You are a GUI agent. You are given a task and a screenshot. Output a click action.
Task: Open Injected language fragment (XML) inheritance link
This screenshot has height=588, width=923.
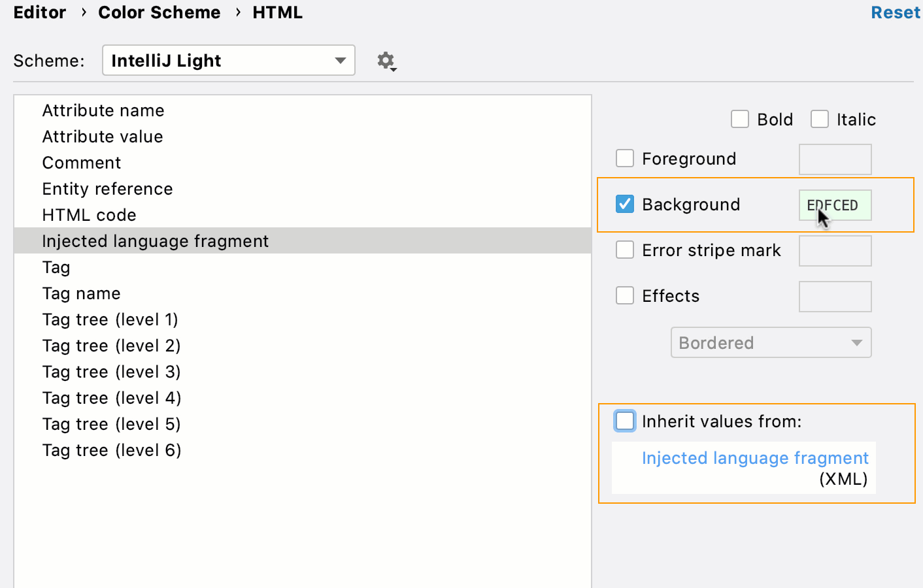coord(756,458)
